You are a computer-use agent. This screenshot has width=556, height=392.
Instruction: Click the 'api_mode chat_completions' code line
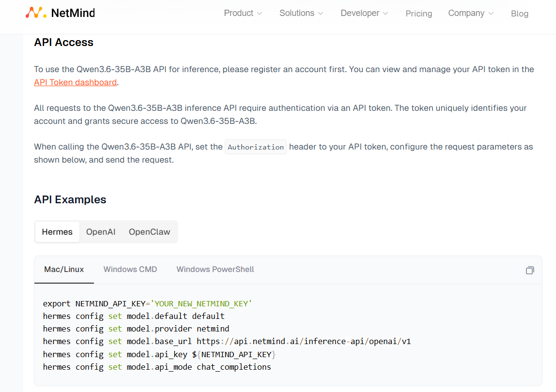click(157, 367)
